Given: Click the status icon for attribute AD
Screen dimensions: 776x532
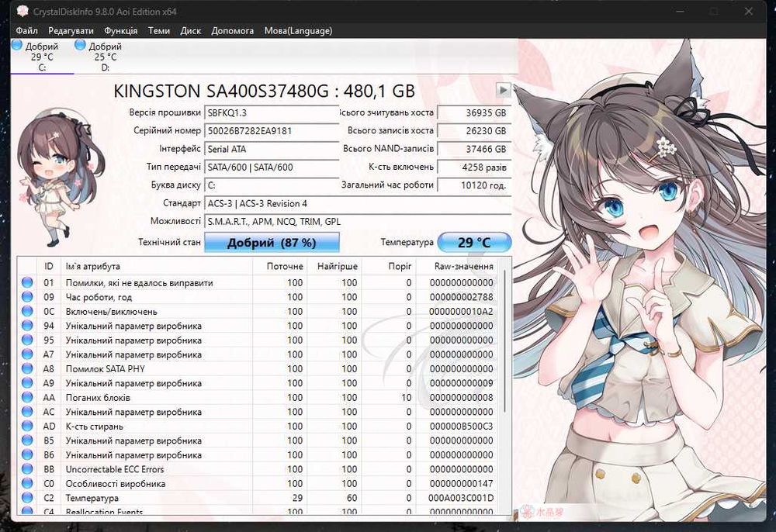Looking at the screenshot, I should tap(27, 426).
